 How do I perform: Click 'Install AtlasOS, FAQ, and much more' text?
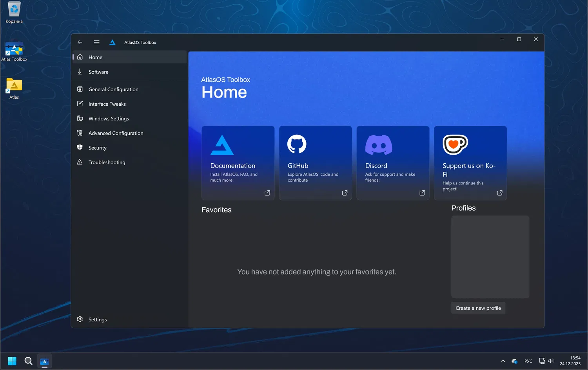[234, 177]
